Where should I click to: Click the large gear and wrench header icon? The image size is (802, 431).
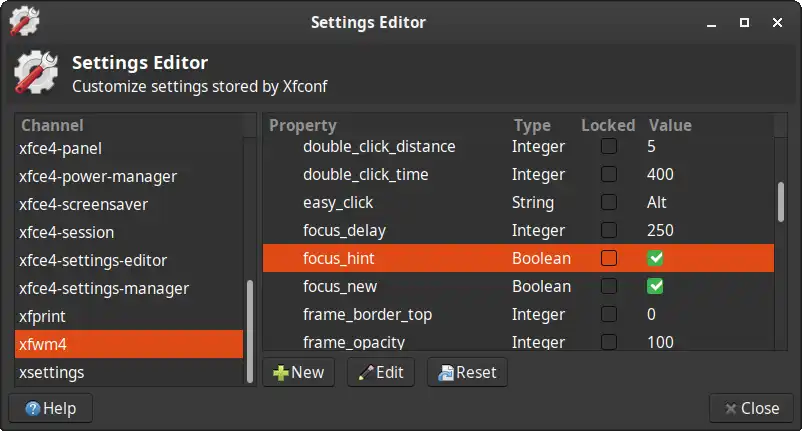point(36,72)
